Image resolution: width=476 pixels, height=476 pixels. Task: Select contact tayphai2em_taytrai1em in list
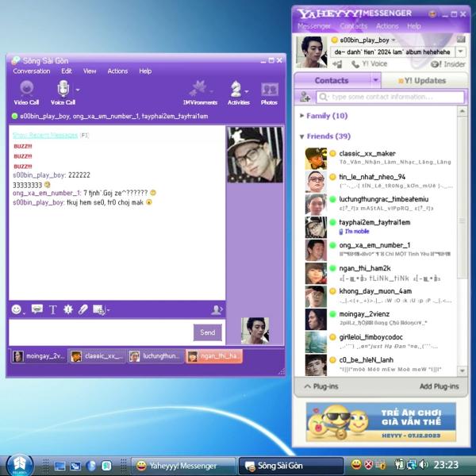pos(379,227)
